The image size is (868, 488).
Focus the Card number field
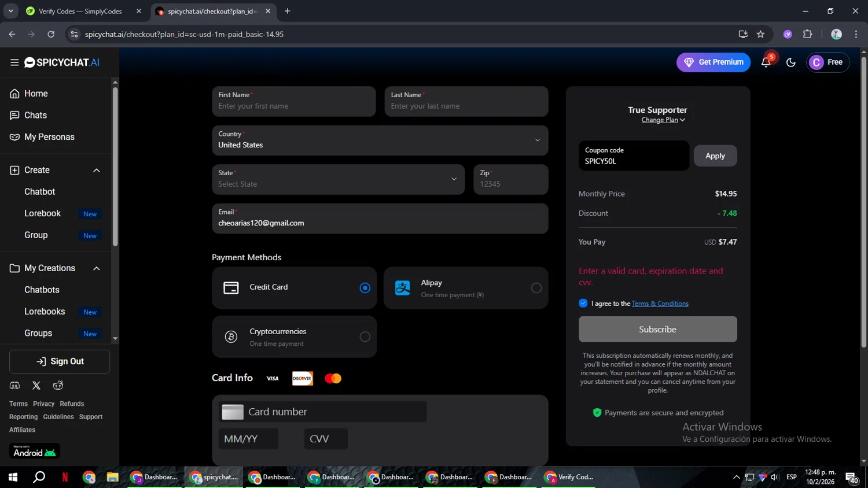[x=323, y=412]
